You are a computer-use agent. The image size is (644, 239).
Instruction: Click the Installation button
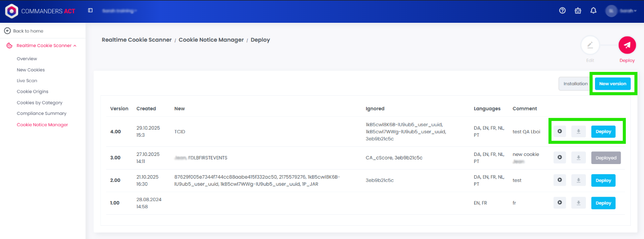click(x=575, y=84)
